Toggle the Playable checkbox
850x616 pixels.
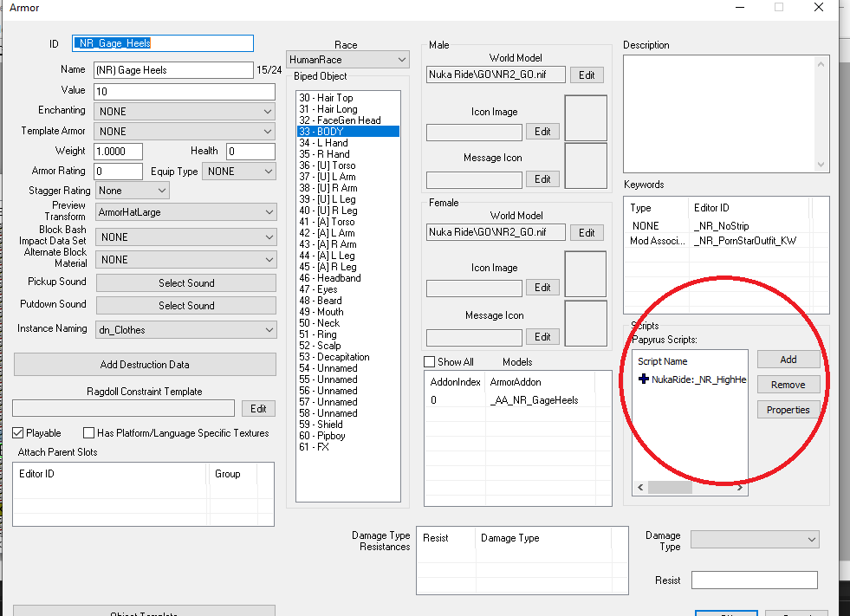(x=18, y=432)
